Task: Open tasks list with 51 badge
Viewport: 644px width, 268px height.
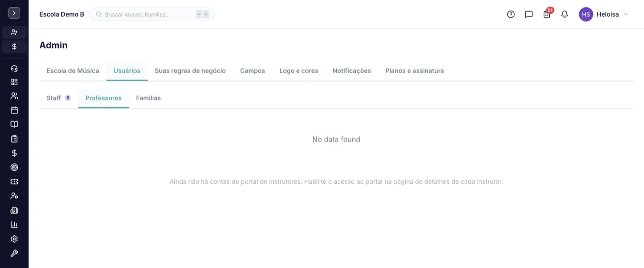Action: (x=547, y=13)
